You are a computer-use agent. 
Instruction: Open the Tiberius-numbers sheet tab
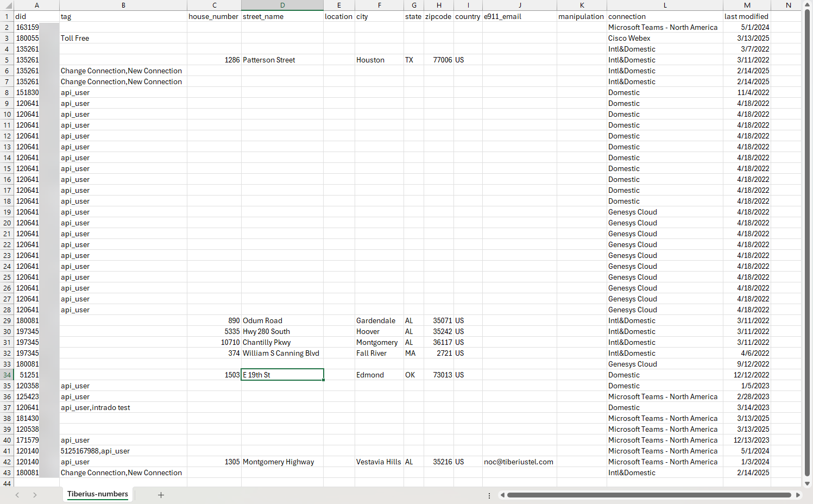(x=98, y=494)
